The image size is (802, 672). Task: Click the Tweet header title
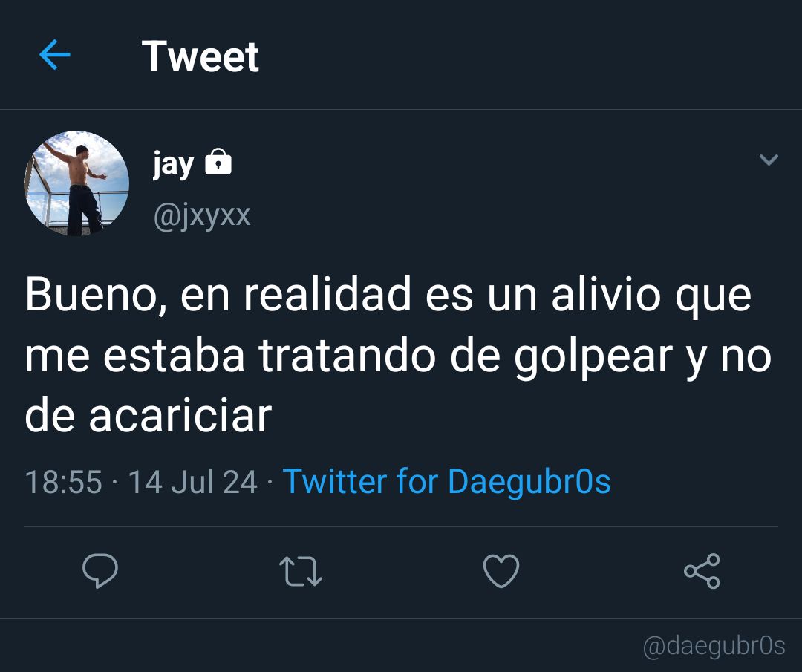(200, 56)
